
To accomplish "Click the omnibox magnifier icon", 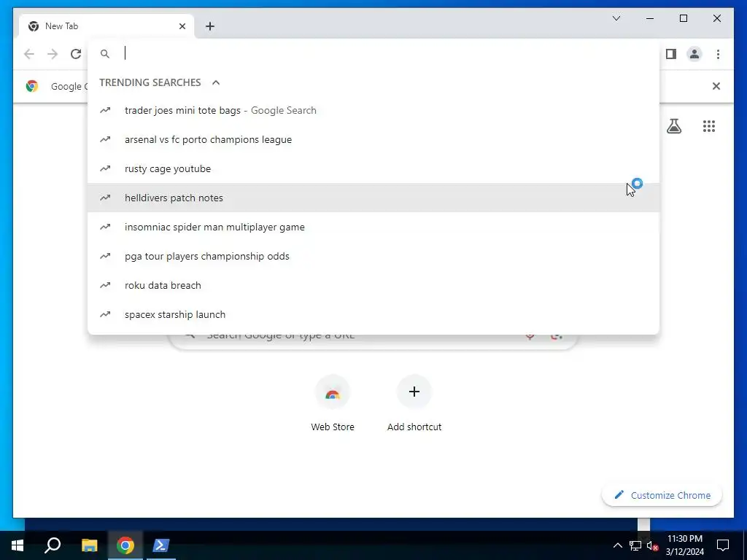I will [x=105, y=54].
